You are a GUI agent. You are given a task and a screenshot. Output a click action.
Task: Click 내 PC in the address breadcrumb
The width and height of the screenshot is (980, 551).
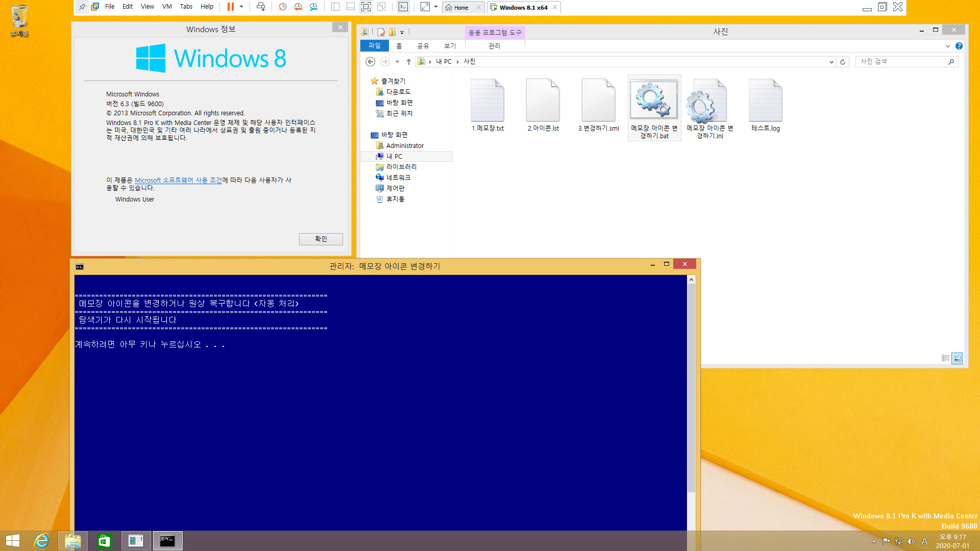pos(444,61)
